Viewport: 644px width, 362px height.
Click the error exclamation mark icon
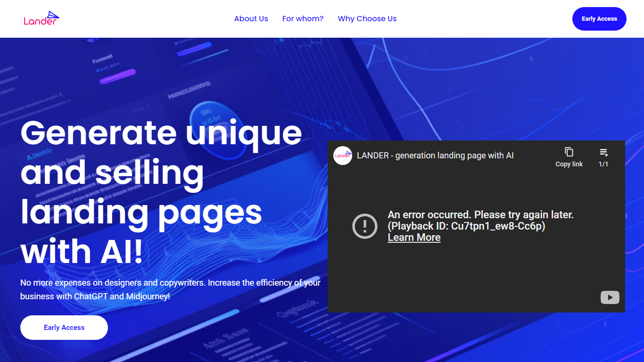tap(365, 226)
